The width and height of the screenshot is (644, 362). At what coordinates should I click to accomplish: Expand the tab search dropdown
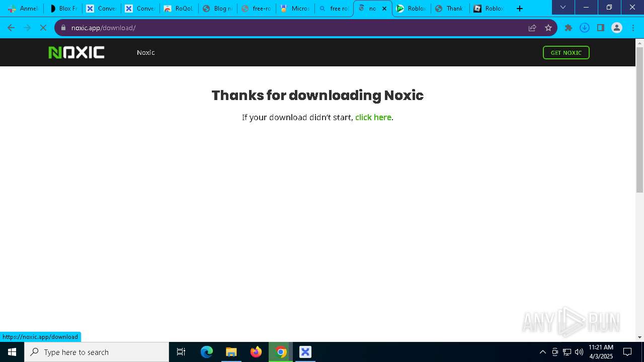pyautogui.click(x=563, y=8)
